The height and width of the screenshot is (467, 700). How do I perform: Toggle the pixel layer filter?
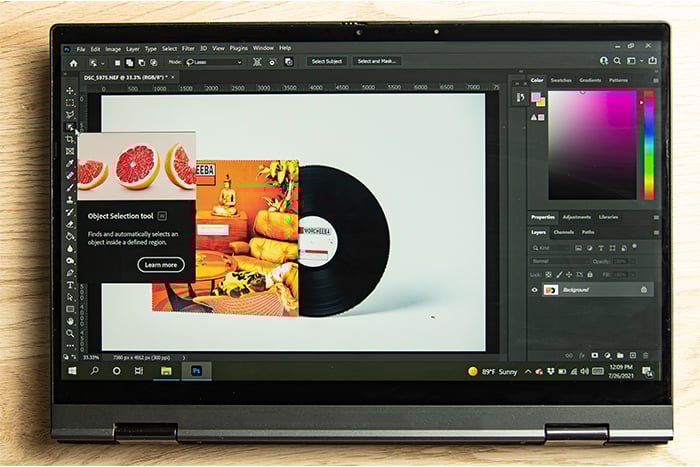click(x=578, y=248)
